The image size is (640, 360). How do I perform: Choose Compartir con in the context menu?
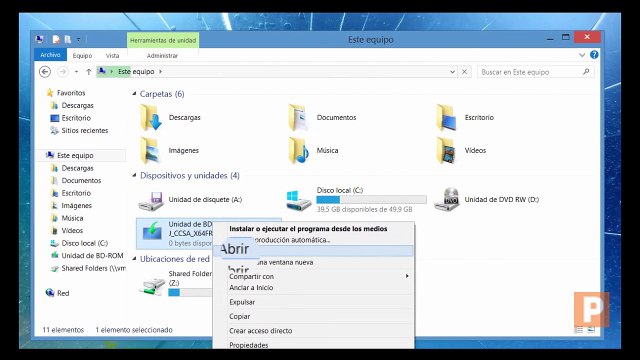pyautogui.click(x=251, y=276)
